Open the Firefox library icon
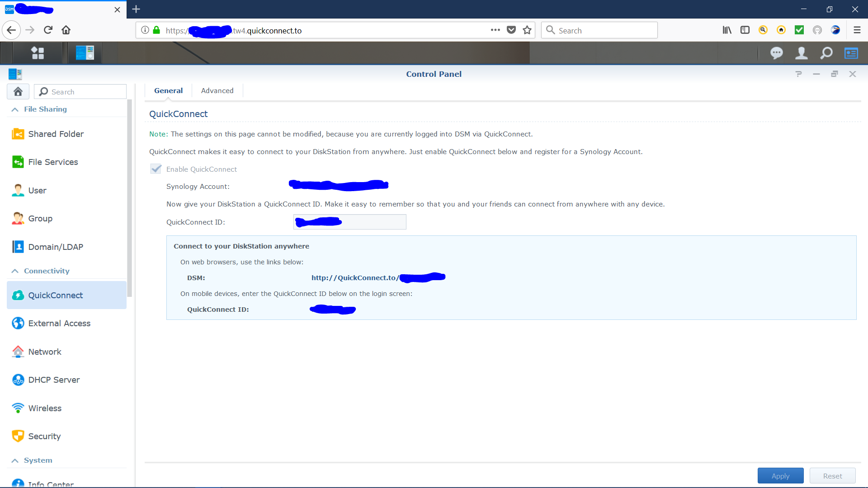The image size is (868, 488). click(x=727, y=30)
